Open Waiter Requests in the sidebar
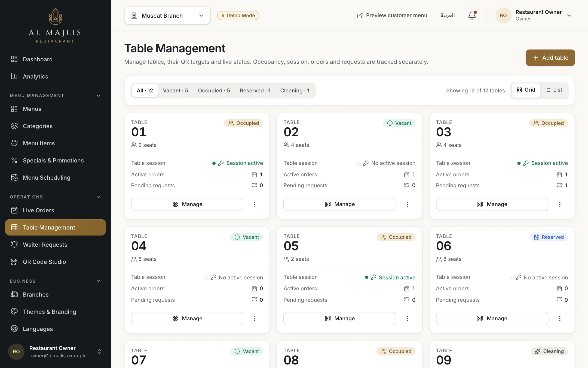The height and width of the screenshot is (368, 588). [x=55, y=245]
